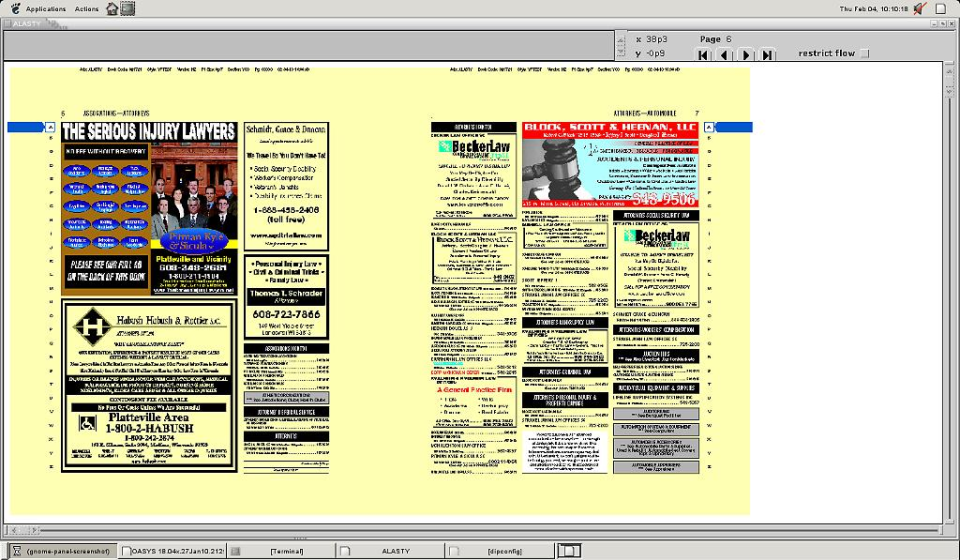The image size is (960, 560).
Task: Open the Actions menu
Action: click(87, 9)
